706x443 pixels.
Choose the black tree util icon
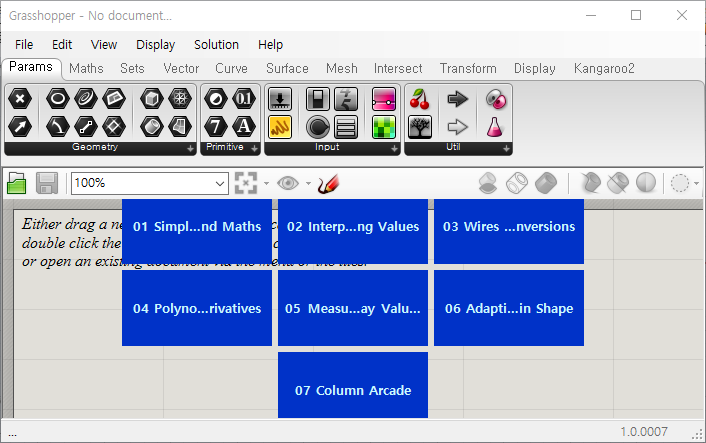pos(420,127)
